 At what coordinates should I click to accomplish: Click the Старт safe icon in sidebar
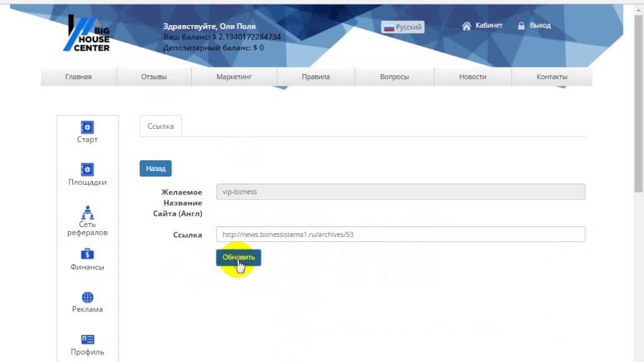(88, 127)
